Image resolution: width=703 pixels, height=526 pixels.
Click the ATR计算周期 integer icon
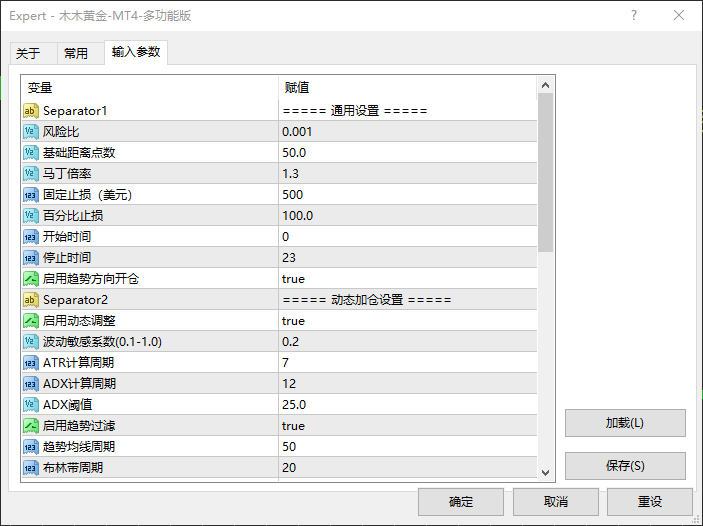tap(31, 363)
